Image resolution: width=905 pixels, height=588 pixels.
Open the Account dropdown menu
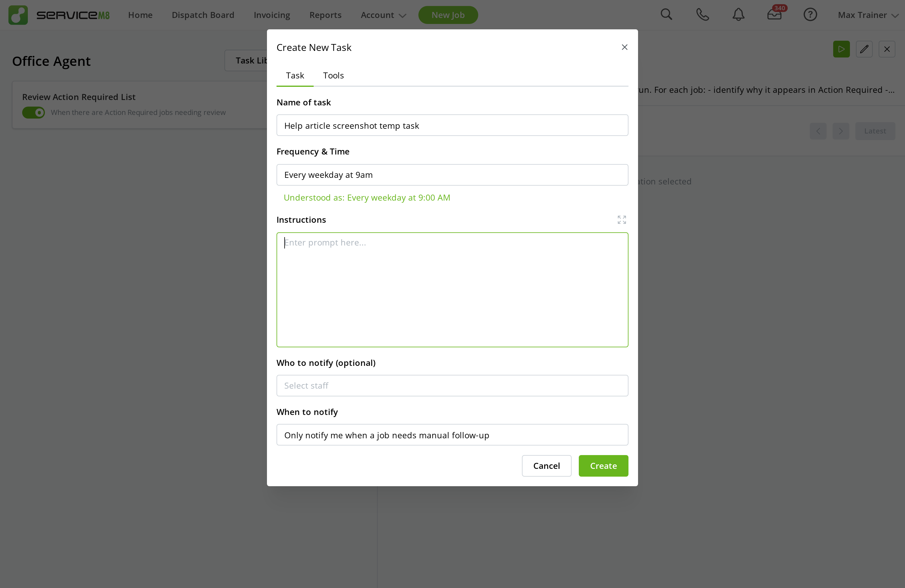(x=383, y=15)
